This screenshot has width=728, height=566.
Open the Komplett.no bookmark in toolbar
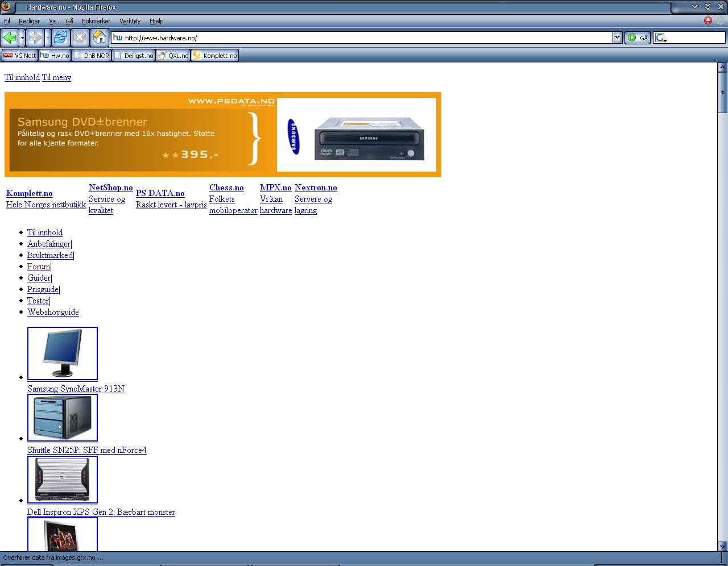tap(214, 56)
